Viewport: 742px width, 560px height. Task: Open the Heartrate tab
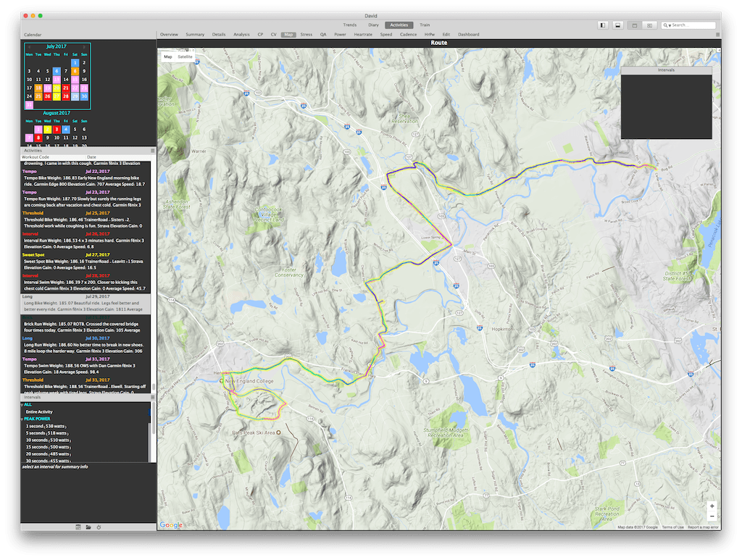click(363, 35)
